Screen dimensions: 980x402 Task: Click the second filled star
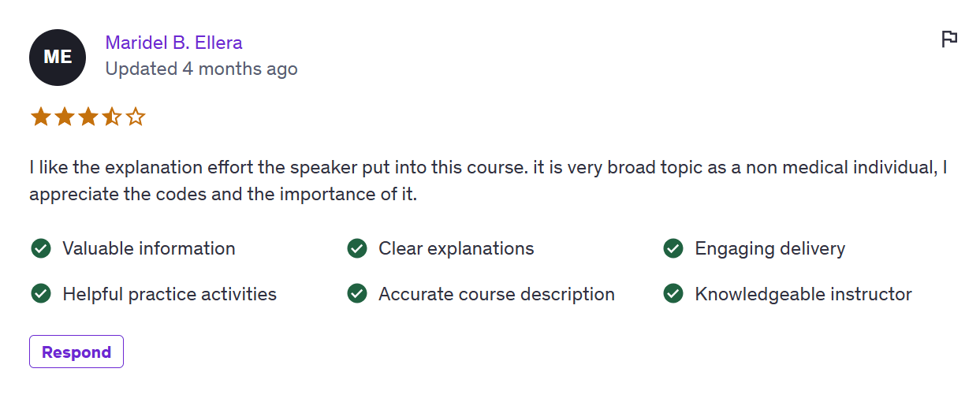(64, 117)
